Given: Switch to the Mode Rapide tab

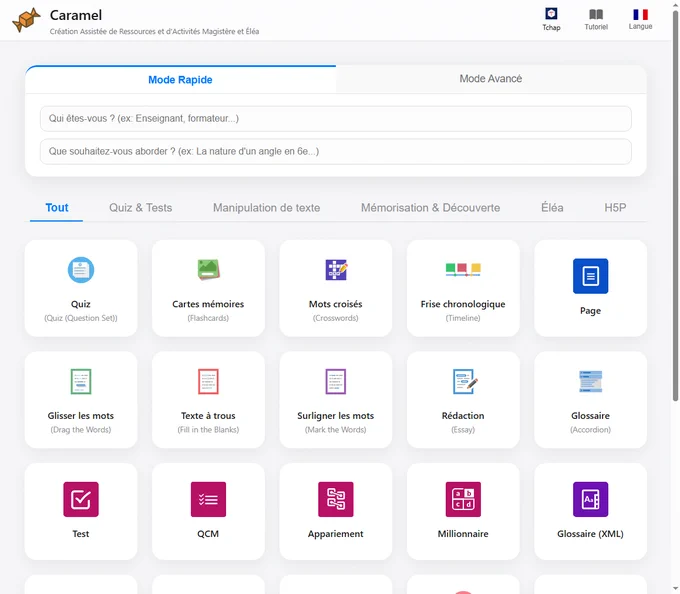Looking at the screenshot, I should tap(180, 80).
